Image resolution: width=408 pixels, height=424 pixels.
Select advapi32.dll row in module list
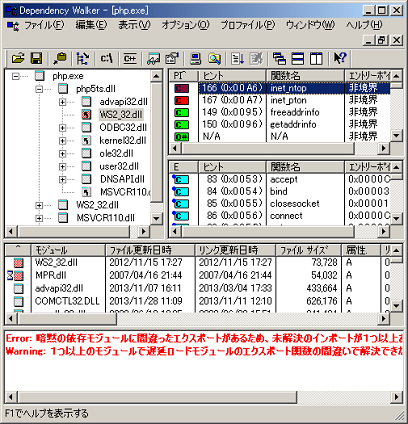(x=198, y=288)
